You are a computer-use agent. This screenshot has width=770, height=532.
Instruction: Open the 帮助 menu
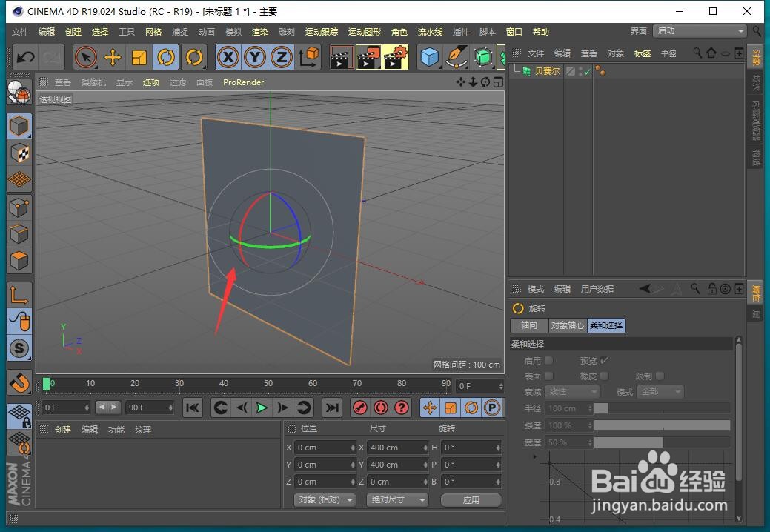pyautogui.click(x=541, y=32)
